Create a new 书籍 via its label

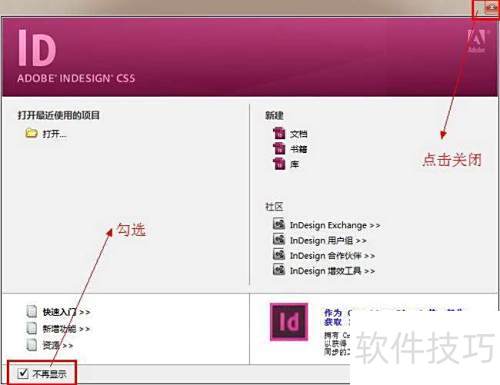(x=298, y=149)
